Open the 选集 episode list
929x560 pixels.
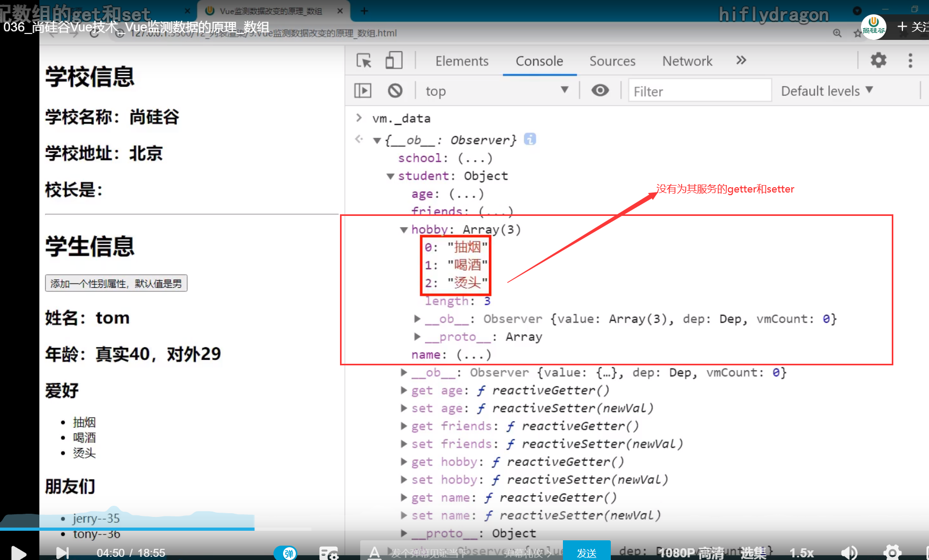pos(753,553)
